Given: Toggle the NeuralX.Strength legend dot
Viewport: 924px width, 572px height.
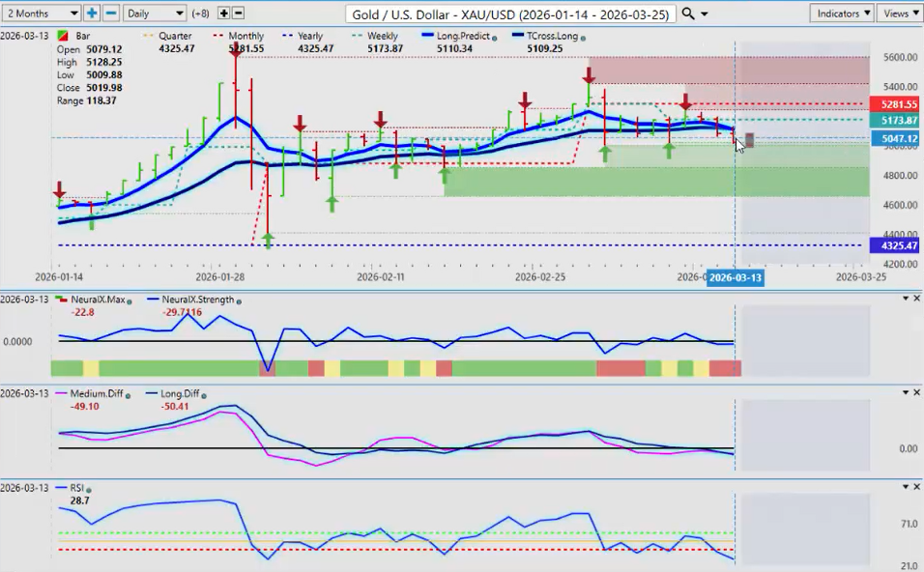Looking at the screenshot, I should (239, 300).
